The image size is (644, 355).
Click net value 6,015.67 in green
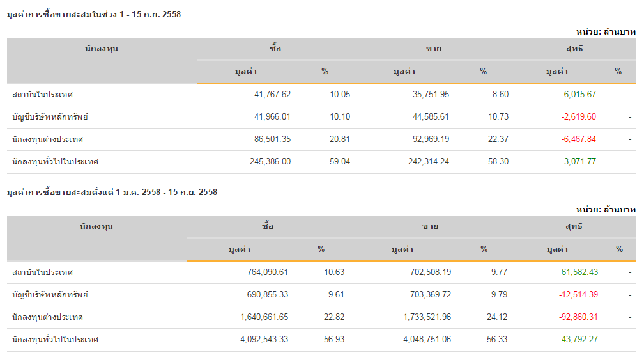click(x=579, y=95)
